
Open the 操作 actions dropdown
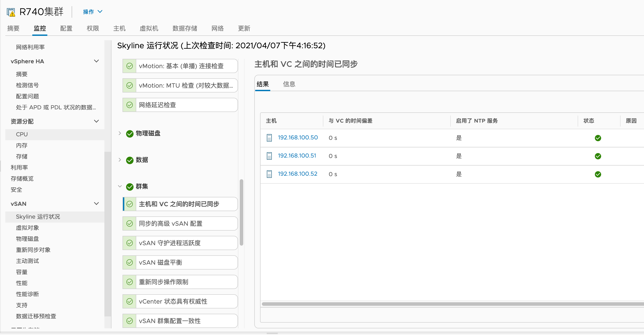click(x=92, y=12)
